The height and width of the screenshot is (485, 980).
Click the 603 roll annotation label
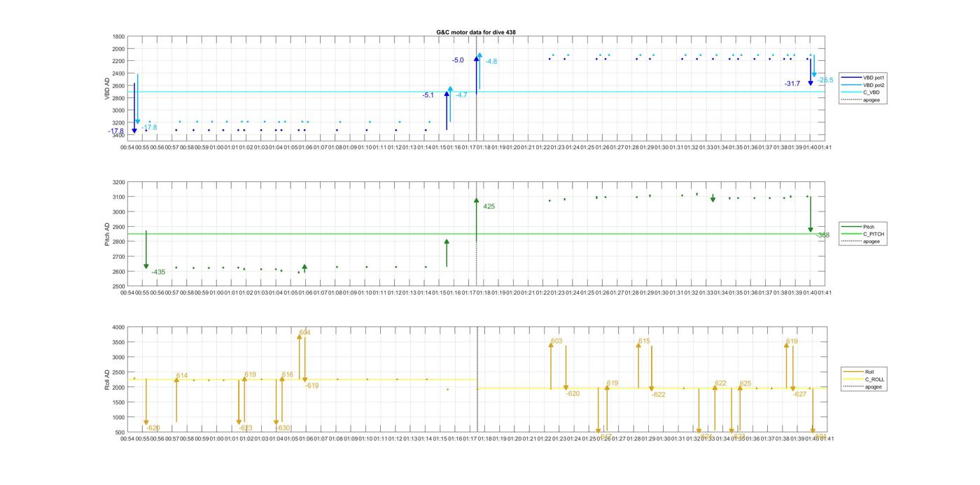[x=556, y=342]
